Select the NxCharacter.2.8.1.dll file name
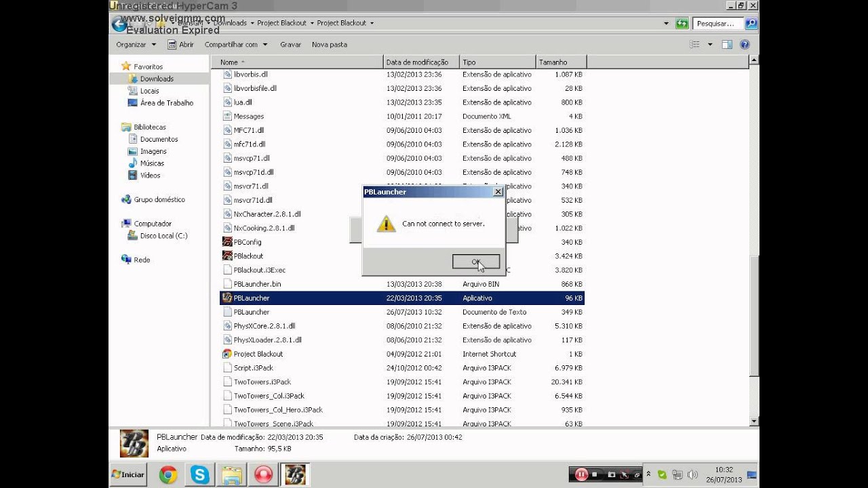The height and width of the screenshot is (488, 868). [x=267, y=214]
